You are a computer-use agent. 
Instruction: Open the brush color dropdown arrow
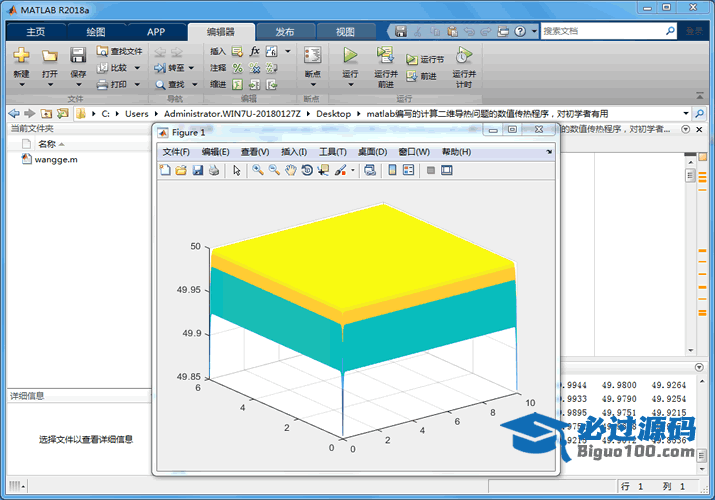tap(352, 170)
